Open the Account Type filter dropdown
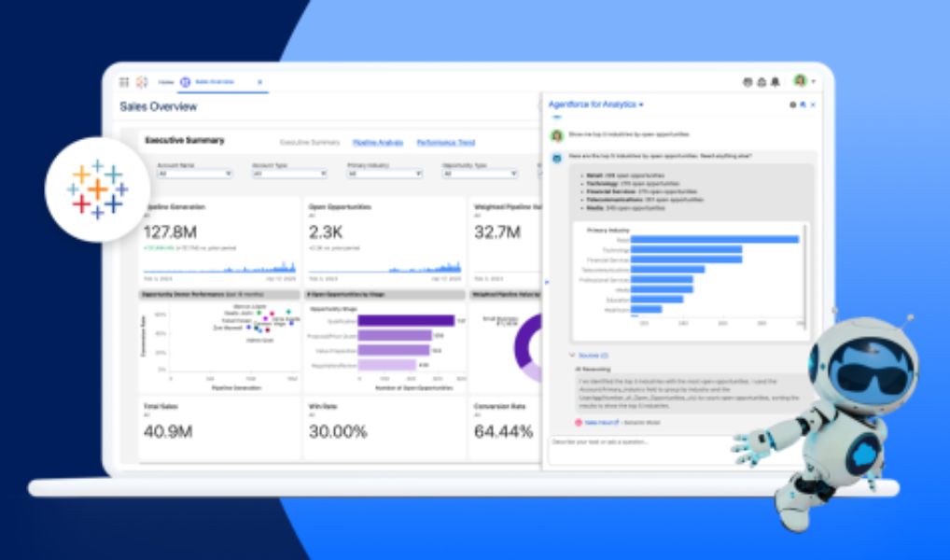The image size is (950, 560). [x=289, y=174]
